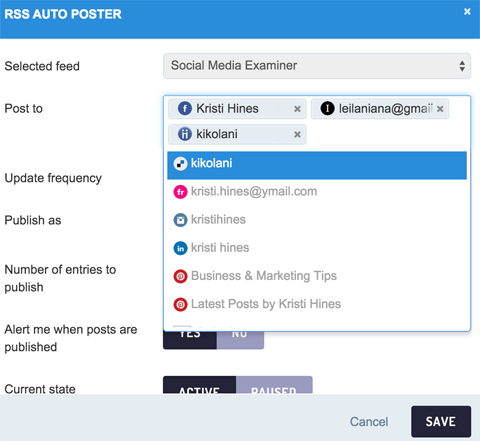Close the RSS Auto Poster dialog
Image resolution: width=480 pixels, height=441 pixels.
pos(467,12)
